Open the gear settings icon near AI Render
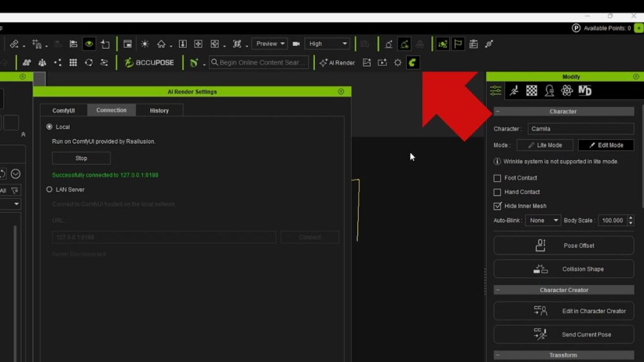 [397, 62]
